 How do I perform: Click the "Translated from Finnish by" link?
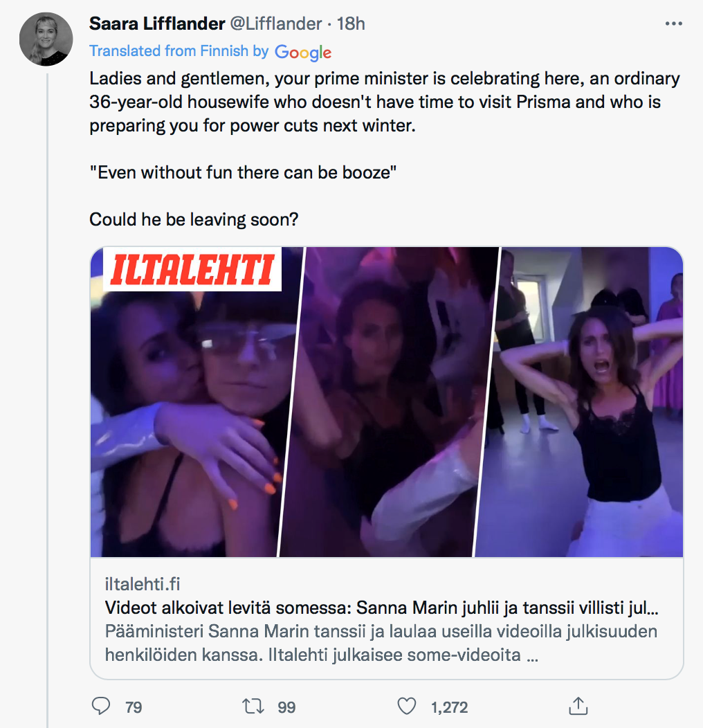click(x=179, y=51)
